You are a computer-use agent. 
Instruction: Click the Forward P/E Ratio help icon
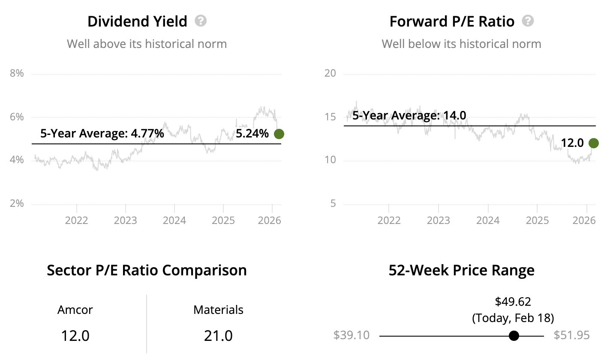tap(528, 21)
